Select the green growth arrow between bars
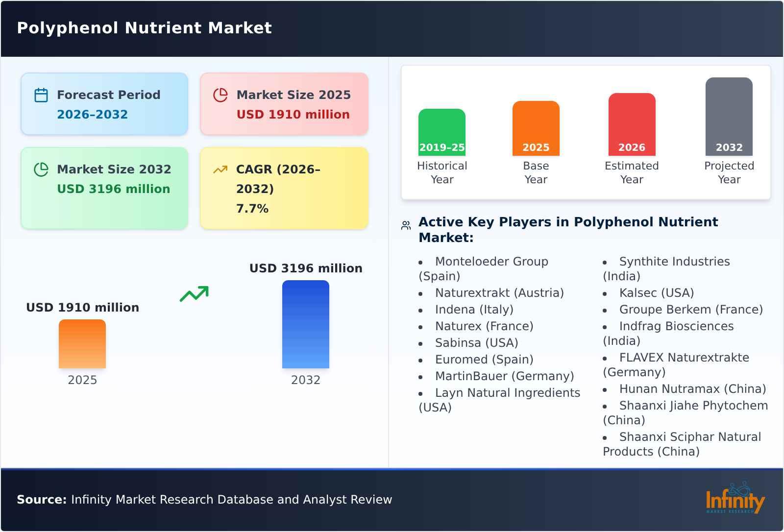784x532 pixels. (193, 293)
